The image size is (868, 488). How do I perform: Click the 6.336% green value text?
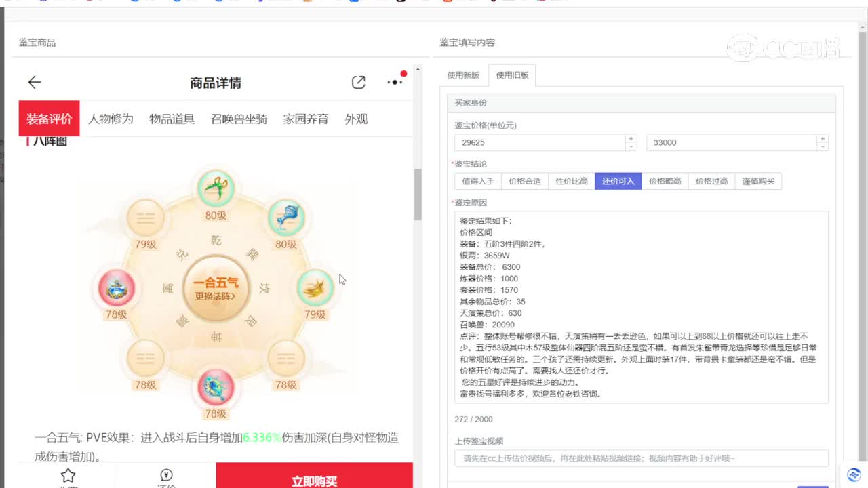pyautogui.click(x=262, y=438)
